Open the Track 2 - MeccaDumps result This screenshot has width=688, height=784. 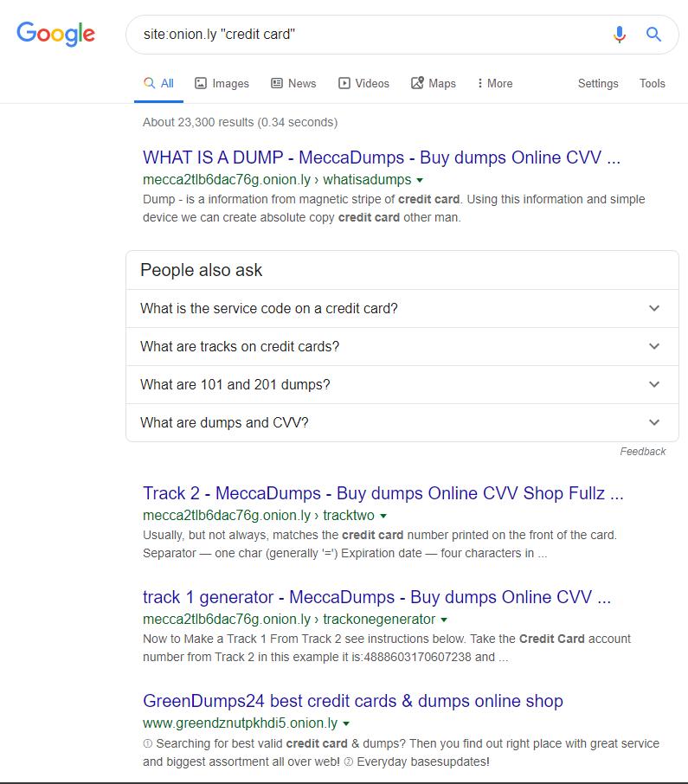point(383,493)
